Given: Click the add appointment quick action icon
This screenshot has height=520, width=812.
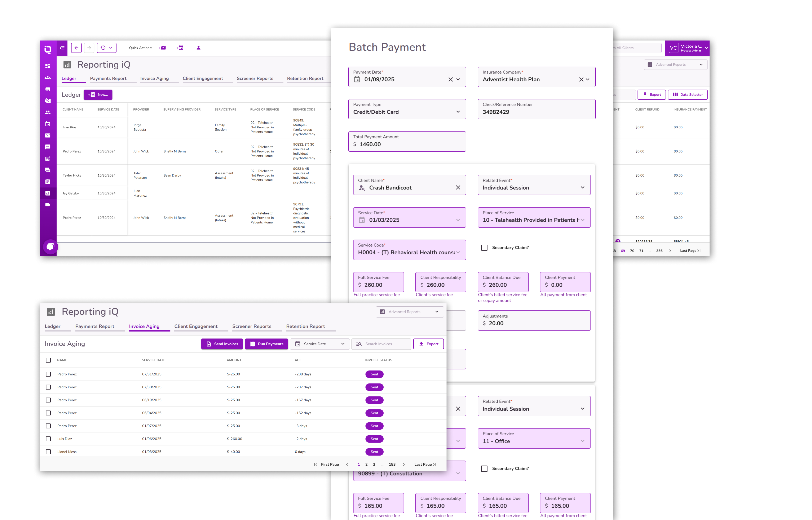Looking at the screenshot, I should click(x=180, y=48).
